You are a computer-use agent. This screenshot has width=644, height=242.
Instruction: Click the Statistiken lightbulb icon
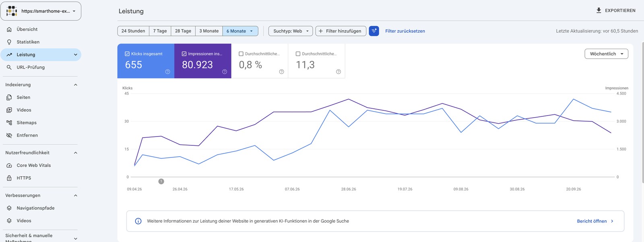click(x=9, y=42)
